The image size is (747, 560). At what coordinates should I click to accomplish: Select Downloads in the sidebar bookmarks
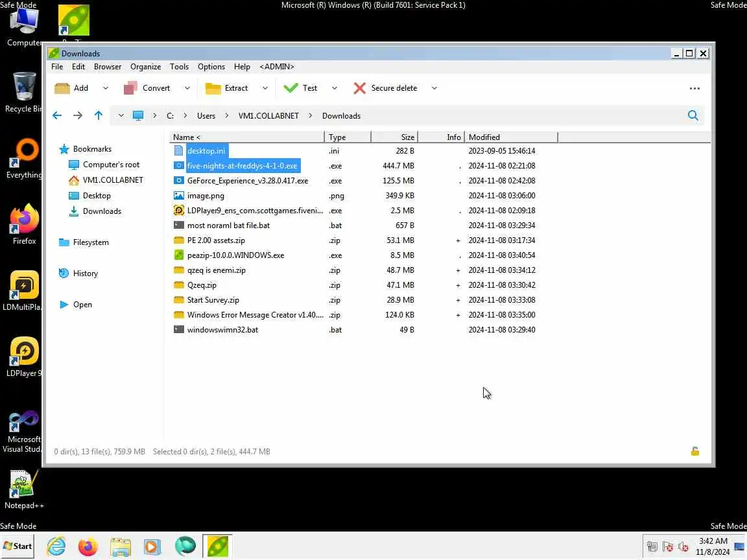102,211
